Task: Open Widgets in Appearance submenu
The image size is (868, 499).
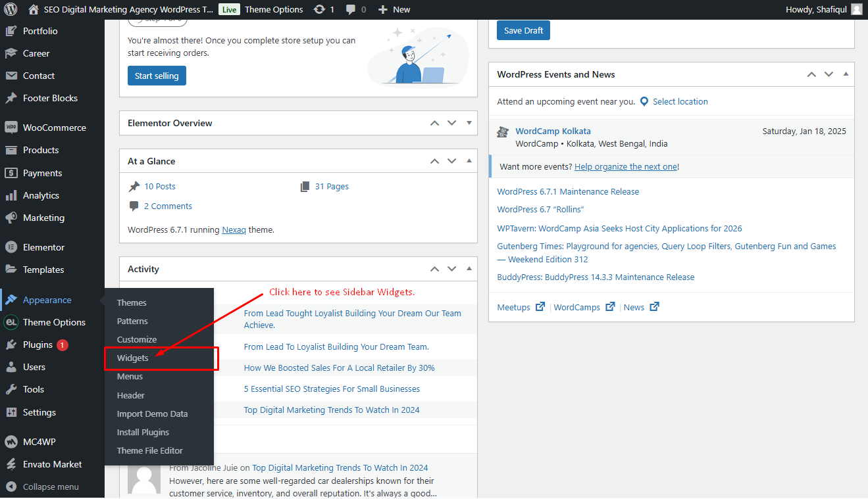Action: coord(132,358)
